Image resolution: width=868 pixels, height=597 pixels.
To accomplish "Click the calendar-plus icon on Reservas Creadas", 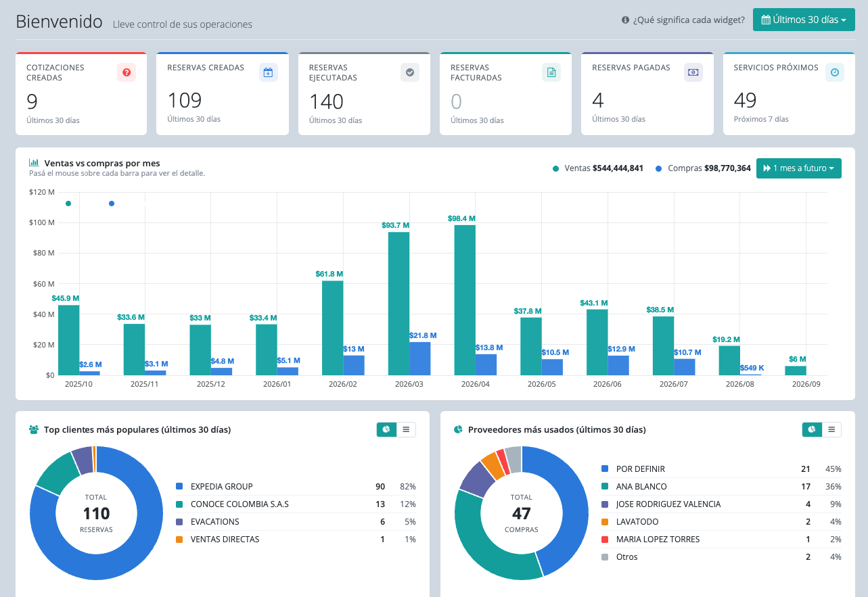I will tap(269, 72).
